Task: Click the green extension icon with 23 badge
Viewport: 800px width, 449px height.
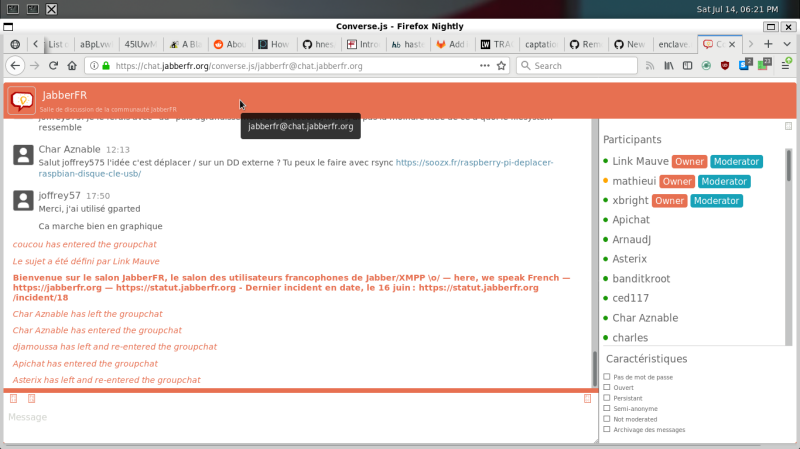Action: pos(764,65)
